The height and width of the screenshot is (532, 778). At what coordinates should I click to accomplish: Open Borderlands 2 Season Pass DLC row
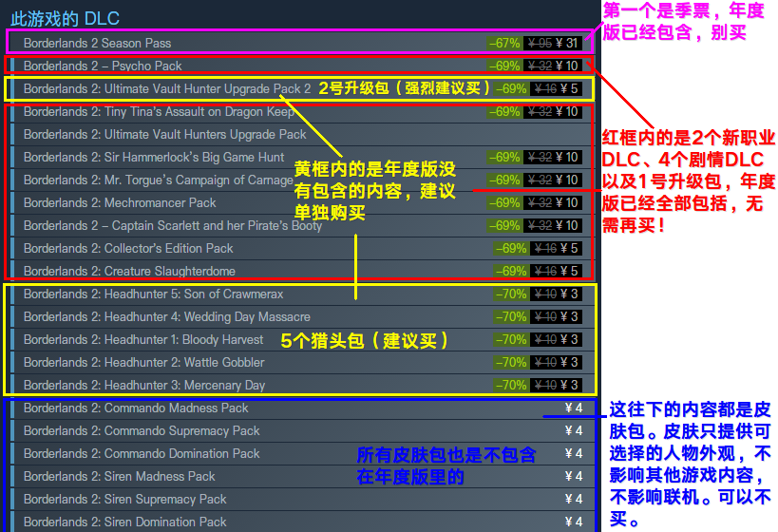(303, 43)
